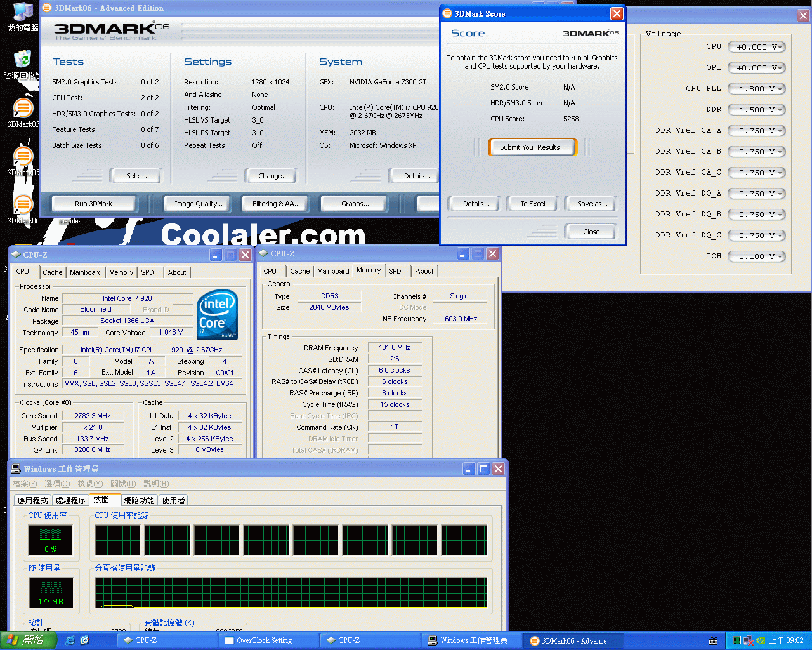
Task: Open the DDR Vref DQ_A dropdown
Action: click(x=757, y=194)
